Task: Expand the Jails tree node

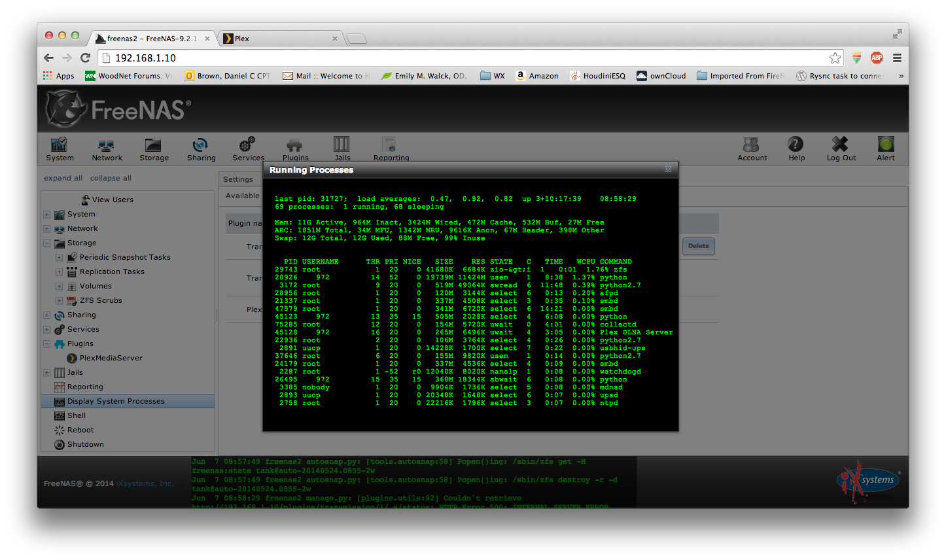Action: tap(47, 373)
